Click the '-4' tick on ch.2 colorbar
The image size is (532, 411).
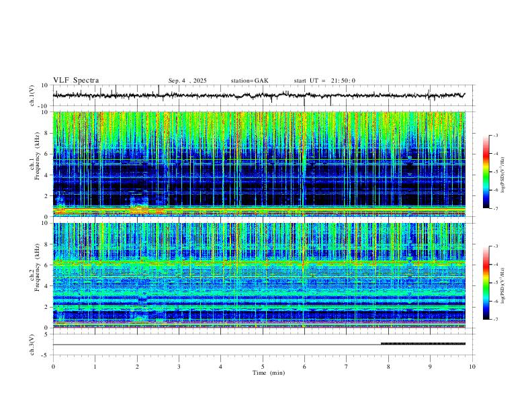coord(495,265)
